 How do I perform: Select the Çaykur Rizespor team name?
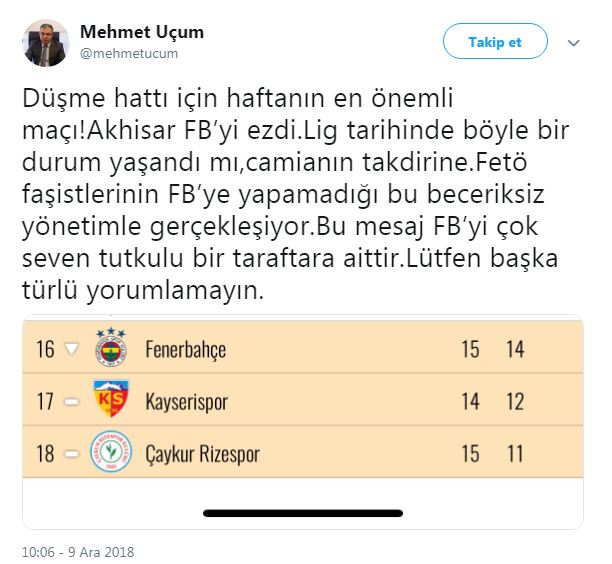203,454
